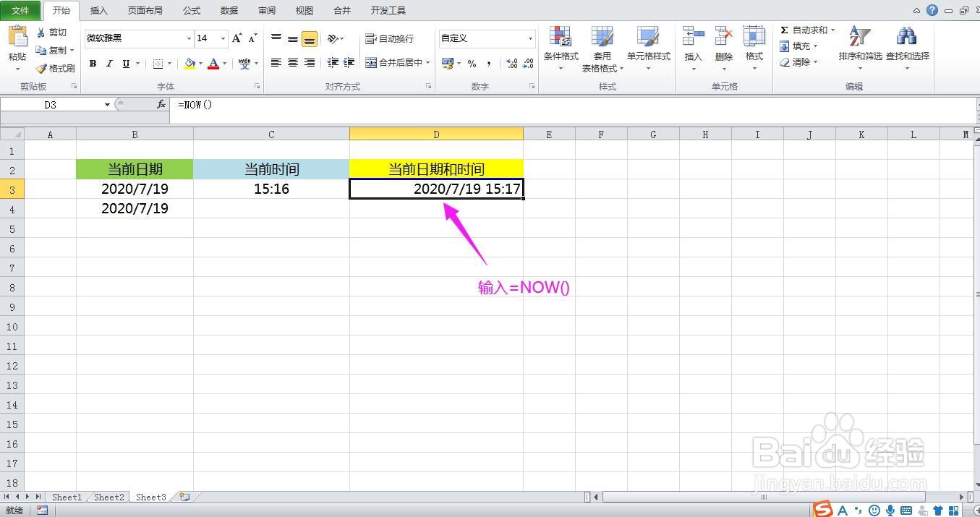Align text left
This screenshot has width=980, height=517.
pos(276,63)
